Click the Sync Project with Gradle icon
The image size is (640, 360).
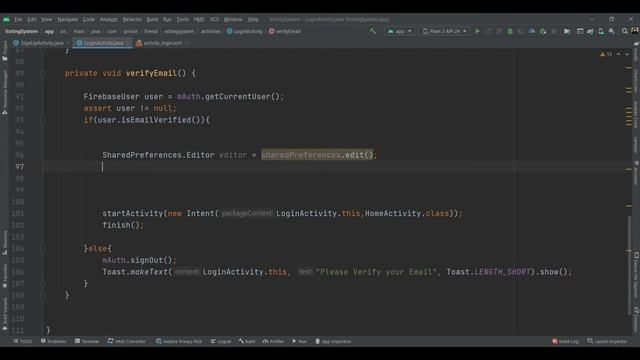pos(590,31)
